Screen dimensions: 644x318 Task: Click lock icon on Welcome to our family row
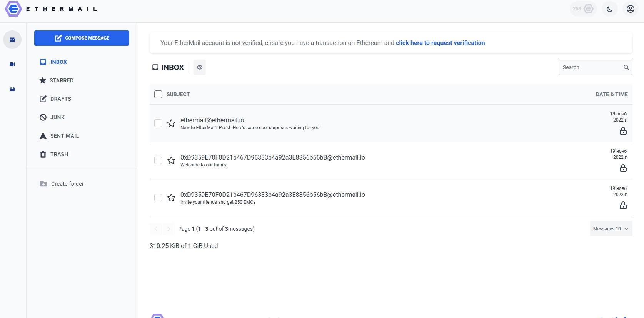(x=623, y=168)
